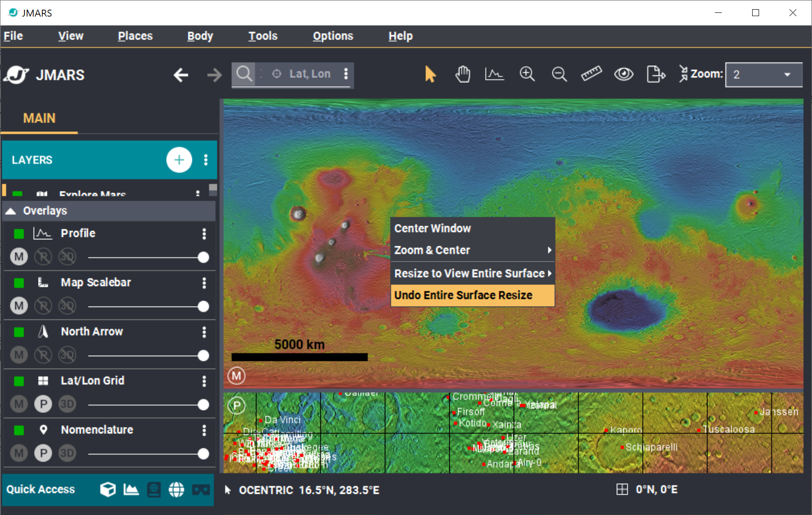
Task: Open the LAYERS panel three-dot menu
Action: [206, 160]
